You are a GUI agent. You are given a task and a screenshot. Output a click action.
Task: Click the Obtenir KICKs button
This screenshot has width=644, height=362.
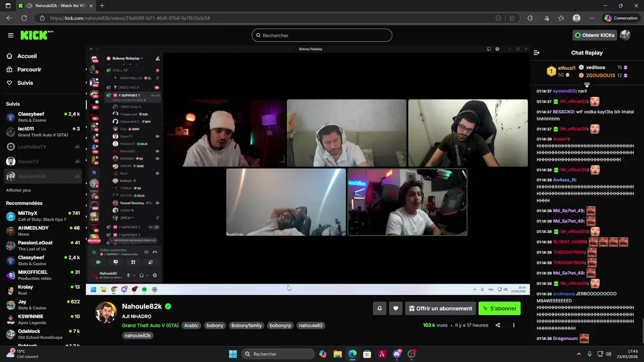(x=595, y=35)
